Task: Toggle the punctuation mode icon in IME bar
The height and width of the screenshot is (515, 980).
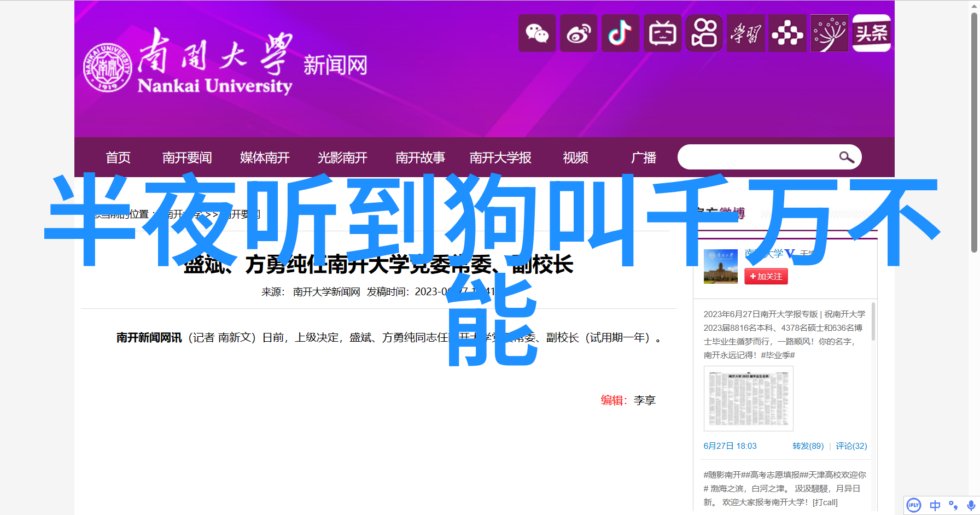Action: (953, 505)
